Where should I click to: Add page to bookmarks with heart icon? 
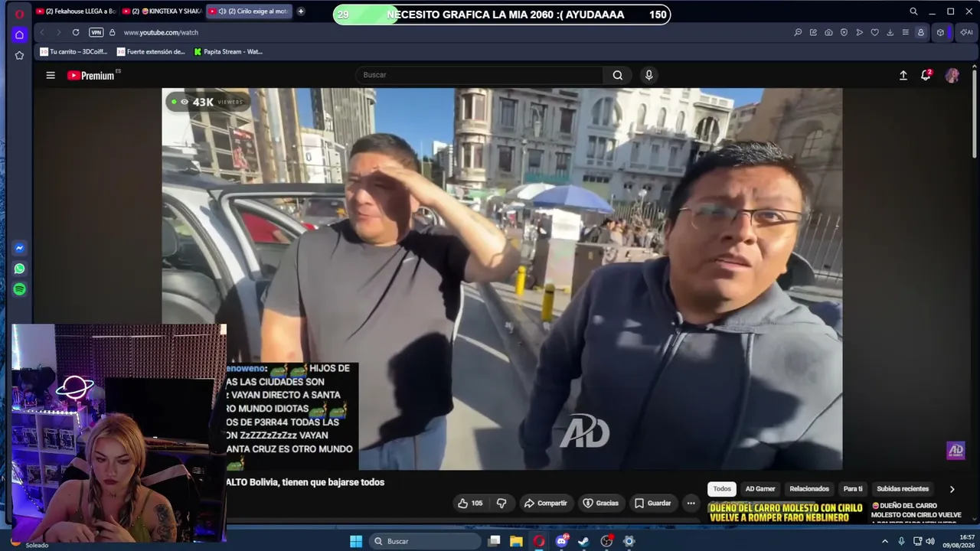[875, 32]
